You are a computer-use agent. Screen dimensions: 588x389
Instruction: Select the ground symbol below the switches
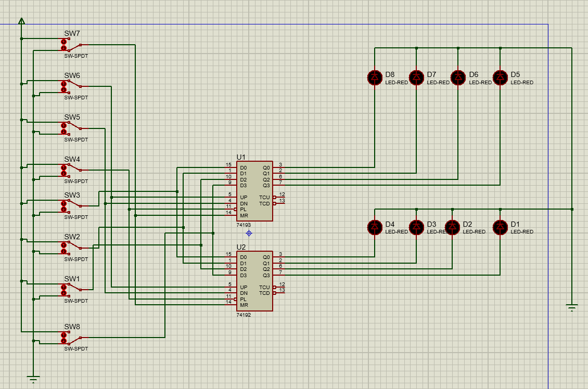[x=33, y=379]
